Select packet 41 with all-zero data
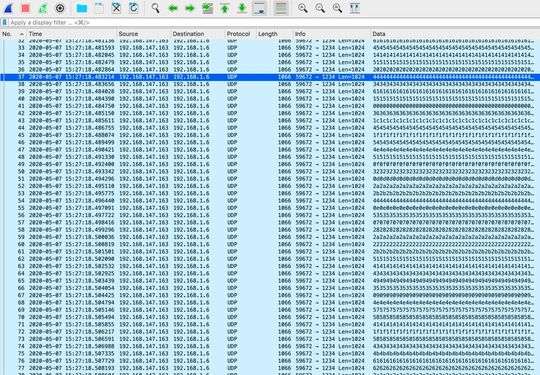The height and width of the screenshot is (375, 540). pos(270,106)
